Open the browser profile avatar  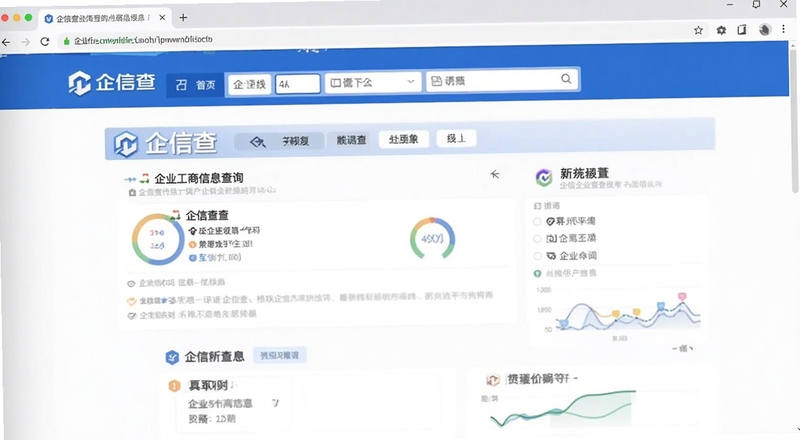pos(764,30)
